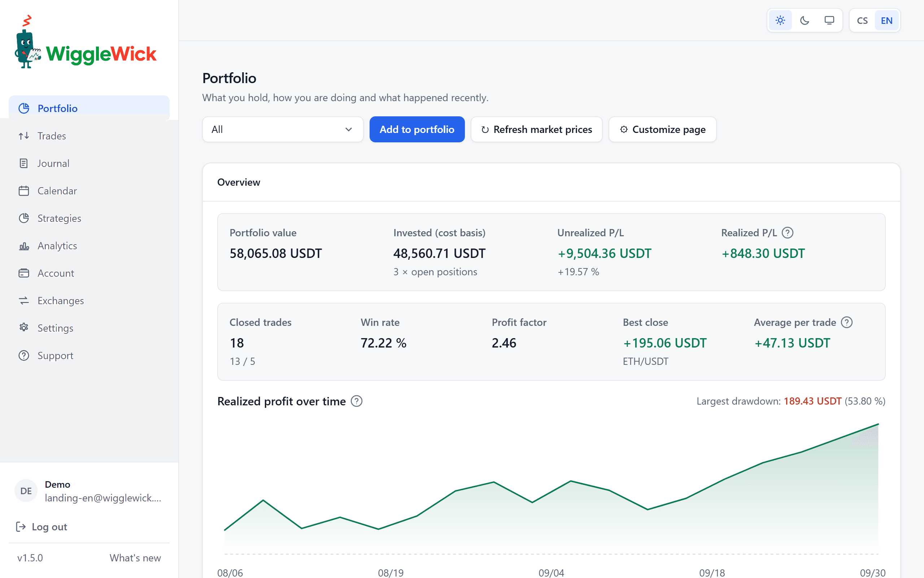
Task: Click the 09/04 date label on chart
Action: coord(551,573)
